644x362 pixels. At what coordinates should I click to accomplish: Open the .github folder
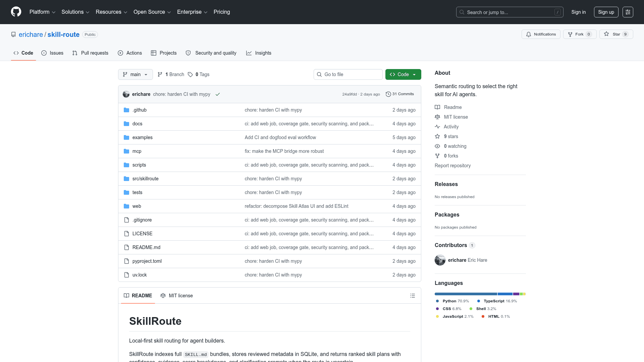(x=140, y=110)
